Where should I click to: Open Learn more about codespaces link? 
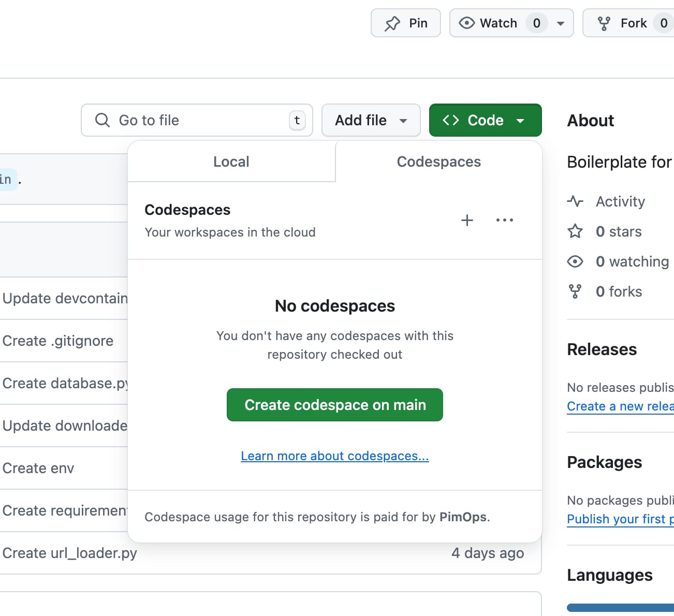(x=334, y=456)
